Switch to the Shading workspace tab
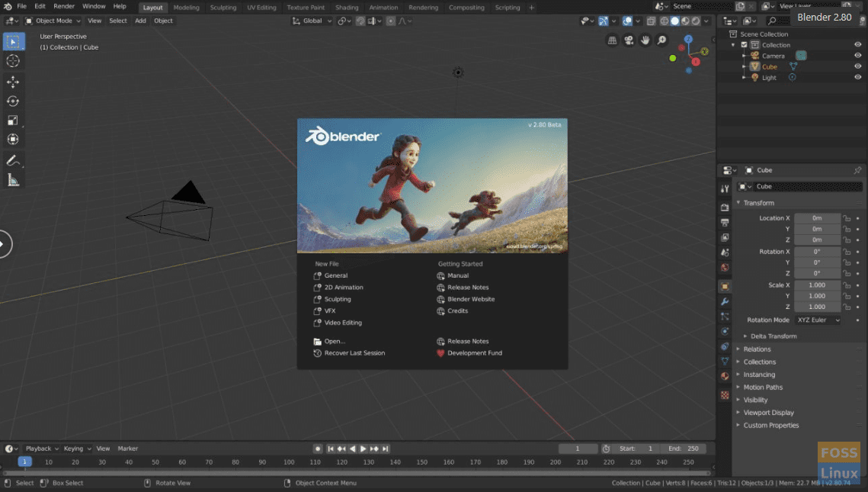This screenshot has height=492, width=868. (x=347, y=8)
